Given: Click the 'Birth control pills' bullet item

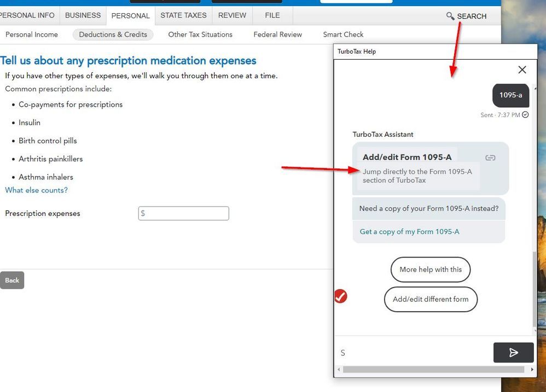Looking at the screenshot, I should [48, 141].
